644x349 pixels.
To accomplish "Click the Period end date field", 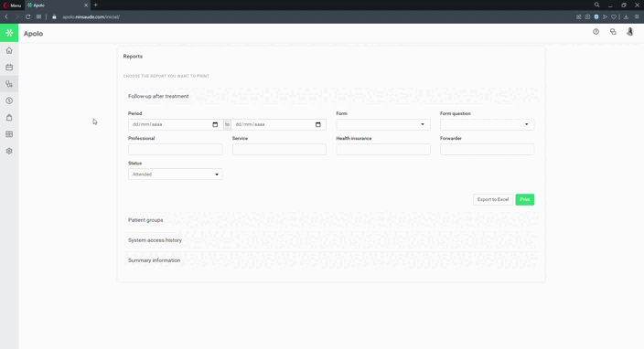I will pos(278,124).
